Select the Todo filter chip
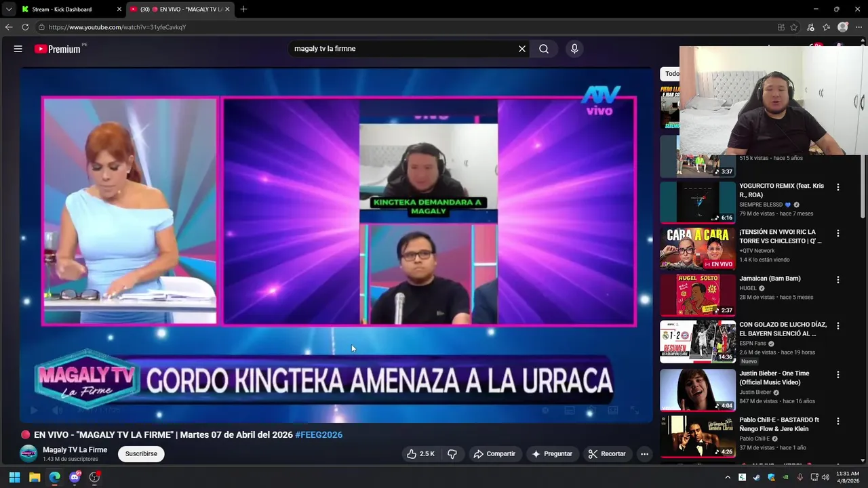The width and height of the screenshot is (868, 488). (671, 74)
